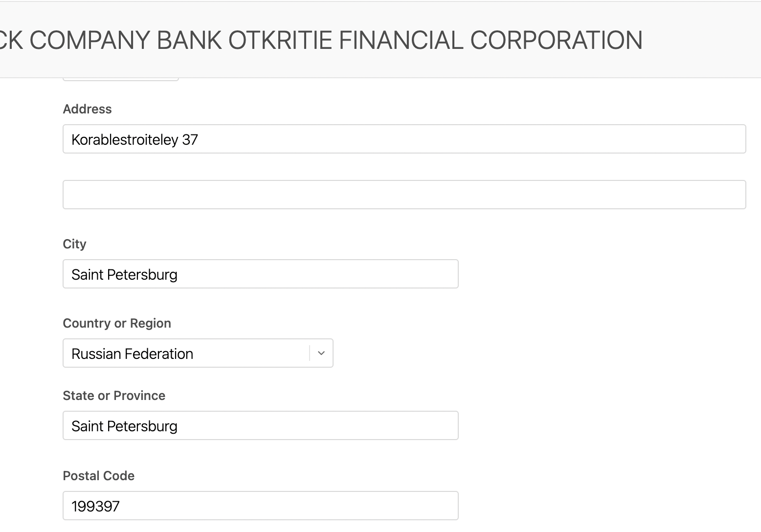Click the City label
The image size is (761, 532).
click(x=74, y=244)
